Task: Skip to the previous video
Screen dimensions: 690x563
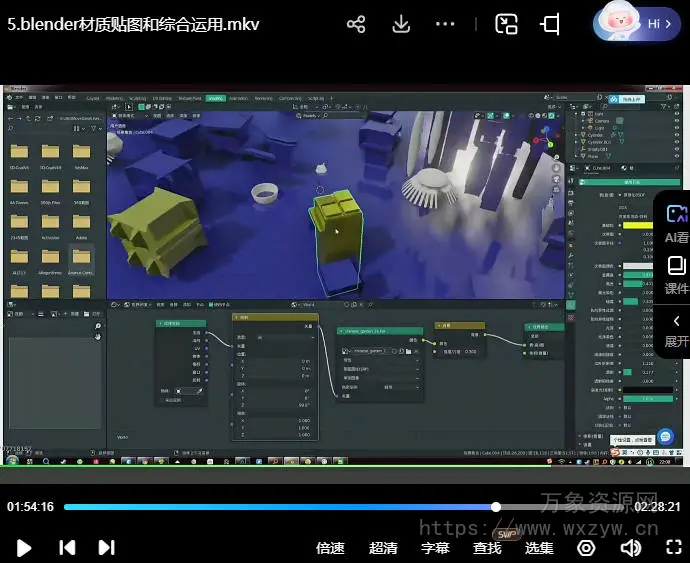Action: [67, 547]
